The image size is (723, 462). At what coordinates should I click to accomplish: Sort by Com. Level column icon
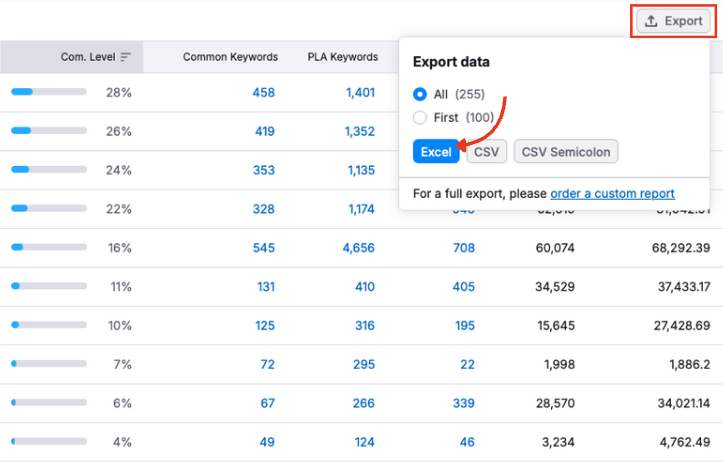point(125,57)
